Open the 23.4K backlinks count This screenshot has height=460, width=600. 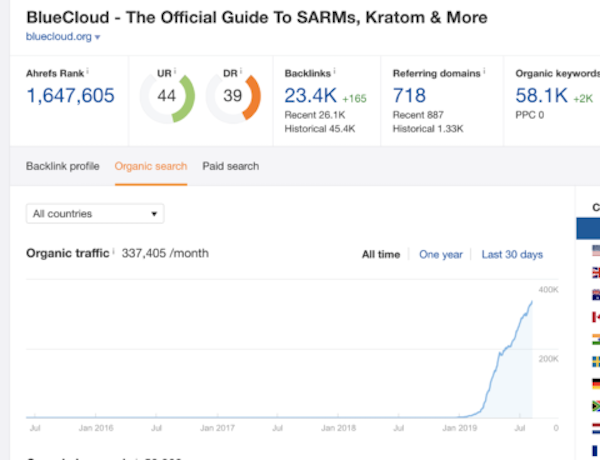[x=310, y=96]
